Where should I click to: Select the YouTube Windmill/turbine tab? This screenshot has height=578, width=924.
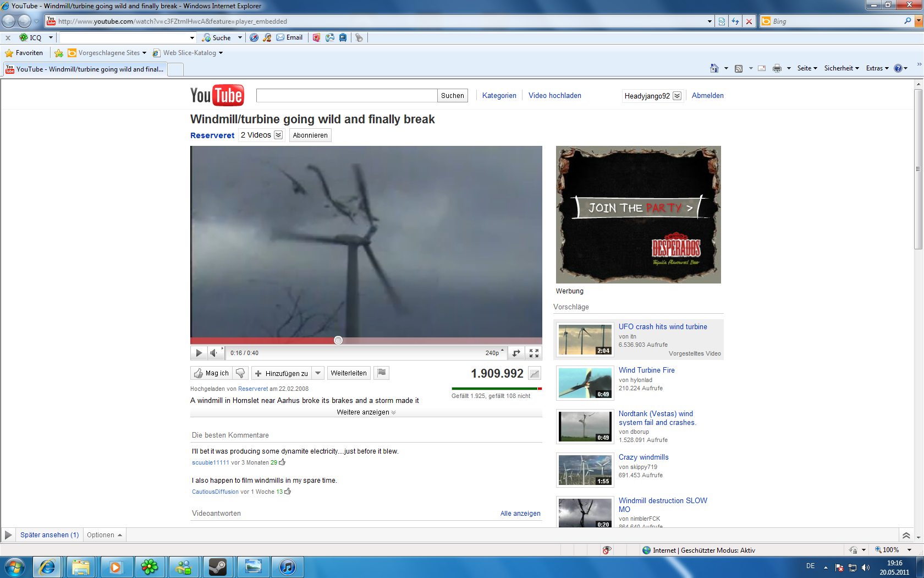pos(85,69)
